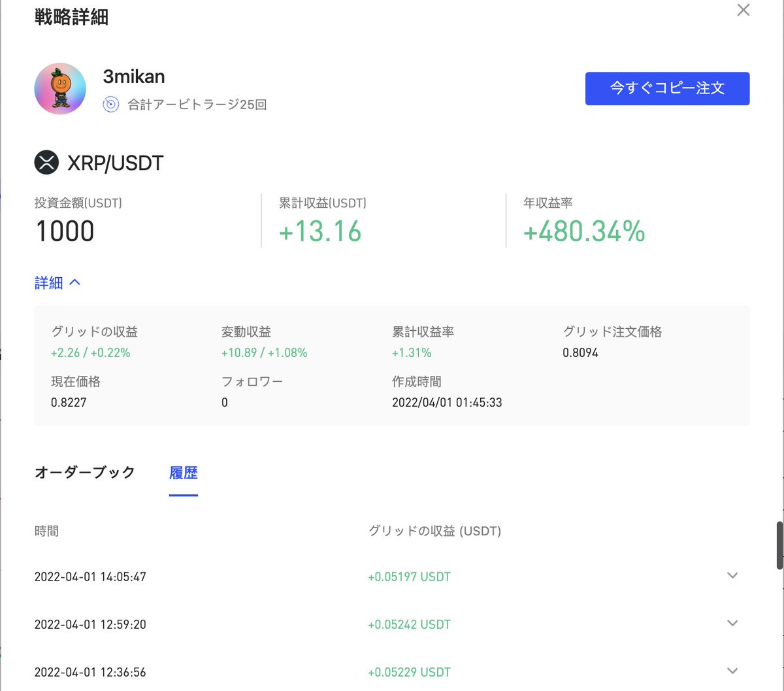Switch to the オーダーブック tab
The height and width of the screenshot is (691, 784).
coord(85,473)
